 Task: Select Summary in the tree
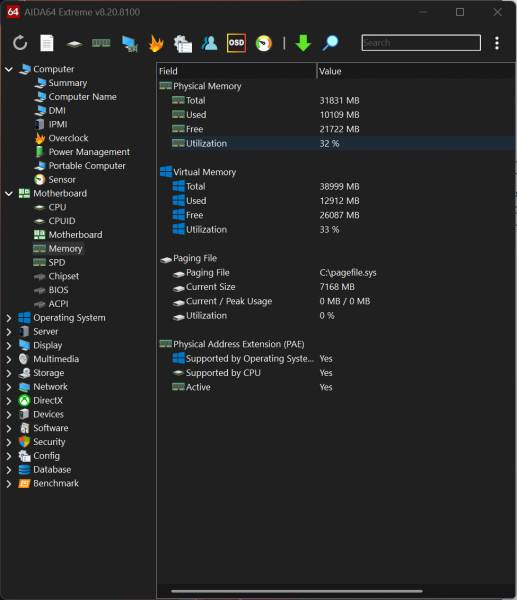[68, 83]
